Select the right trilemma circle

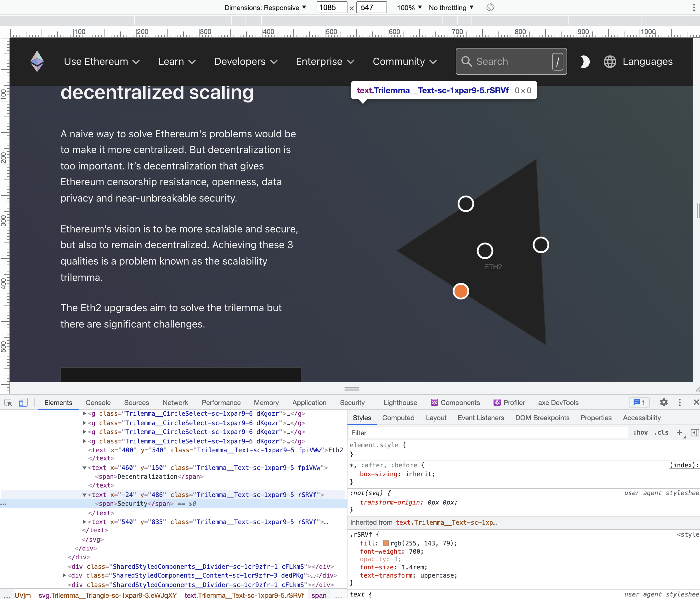click(540, 245)
